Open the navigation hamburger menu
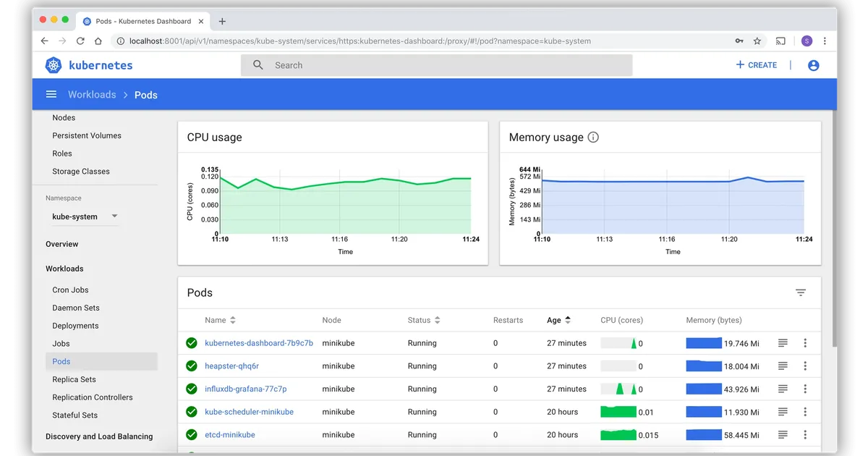This screenshot has width=868, height=456. click(51, 94)
